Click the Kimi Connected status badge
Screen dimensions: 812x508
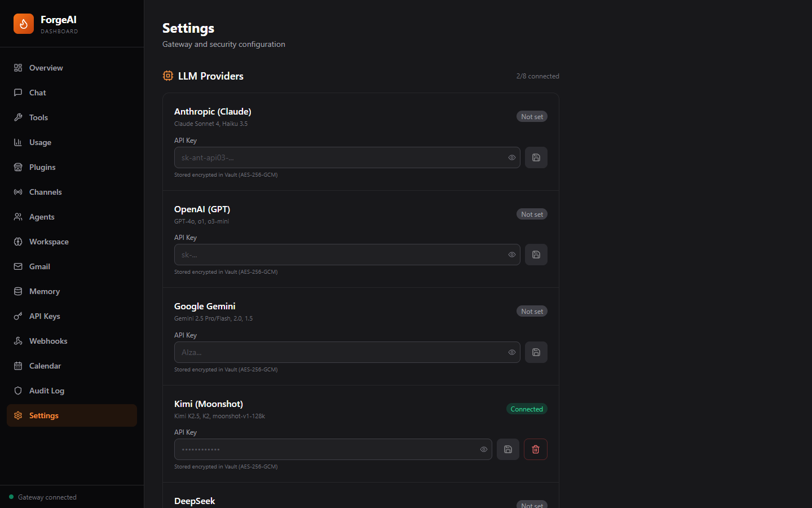[526, 409]
